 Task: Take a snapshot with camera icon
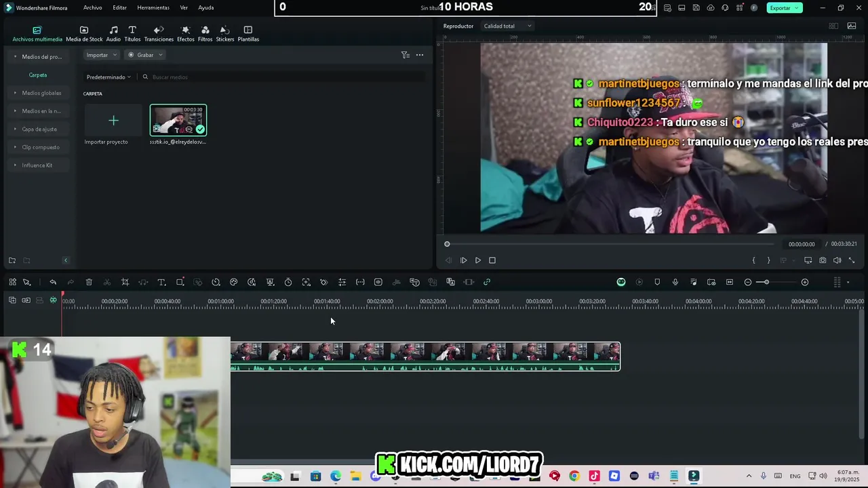[823, 260]
